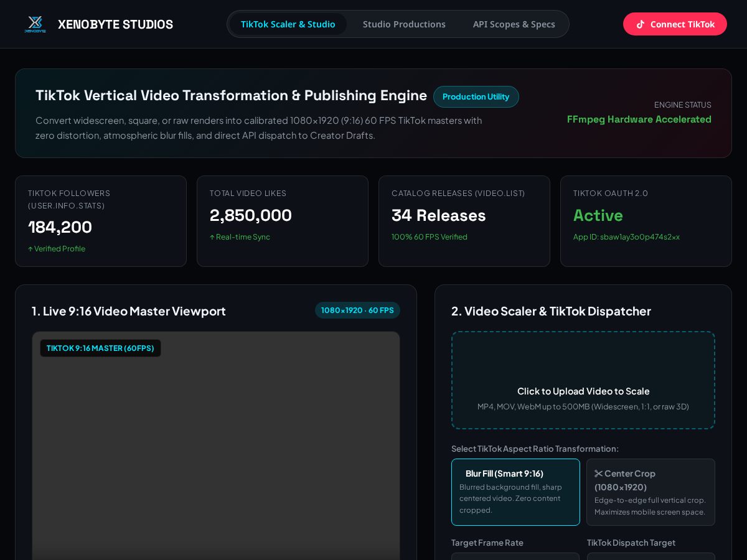Click FFmpeg Hardware Accelerated status
The width and height of the screenshot is (747, 560).
click(x=639, y=119)
